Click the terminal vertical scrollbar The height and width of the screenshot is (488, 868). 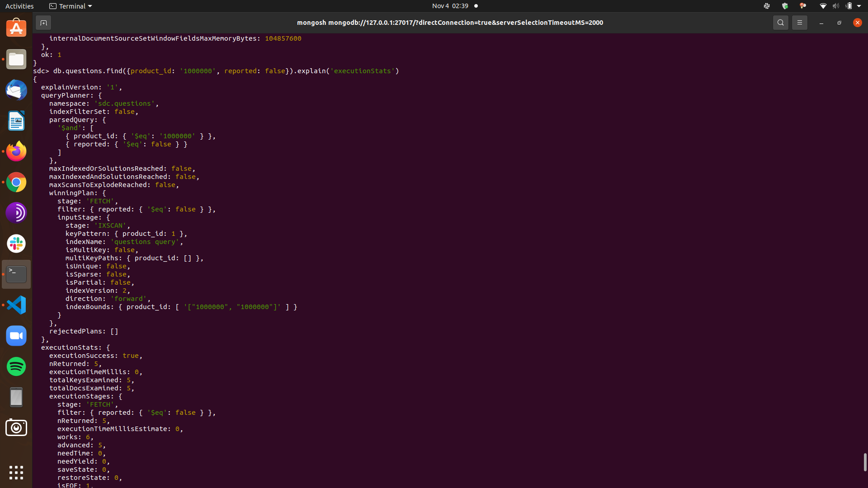coord(865,462)
